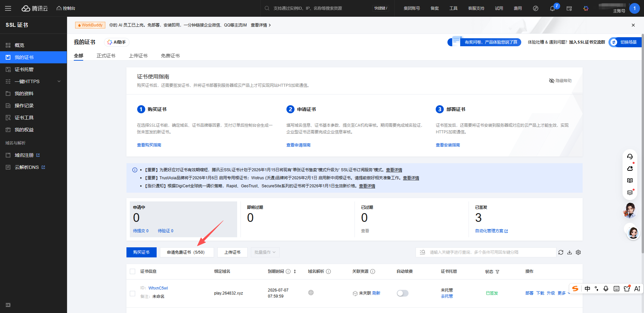Open the 批量操作 dropdown
This screenshot has width=644, height=313.
point(265,252)
